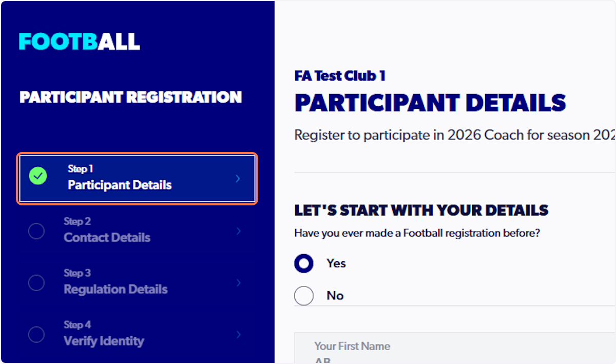Click the circle indicator beside Step 4
Screen dimensions: 616x364
[x=36, y=334]
